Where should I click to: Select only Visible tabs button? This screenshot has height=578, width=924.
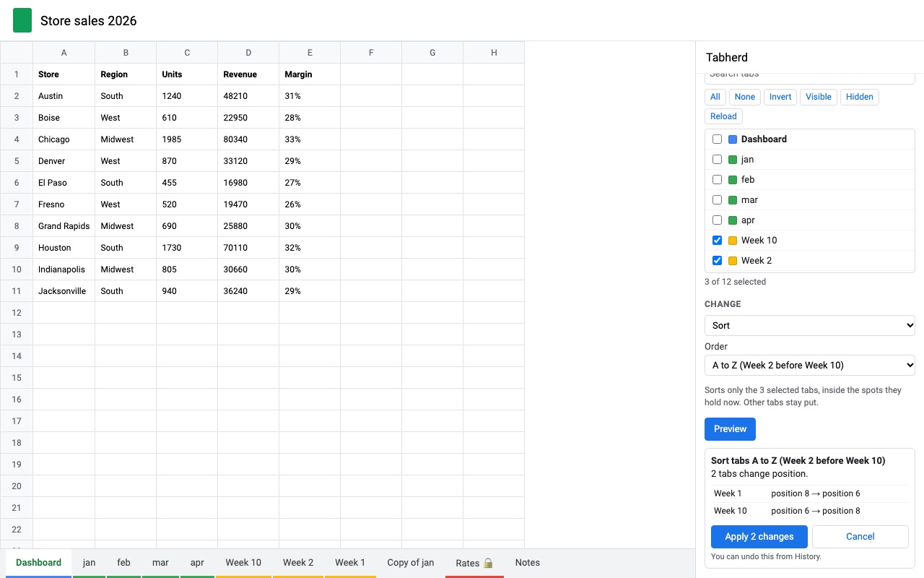tap(819, 97)
